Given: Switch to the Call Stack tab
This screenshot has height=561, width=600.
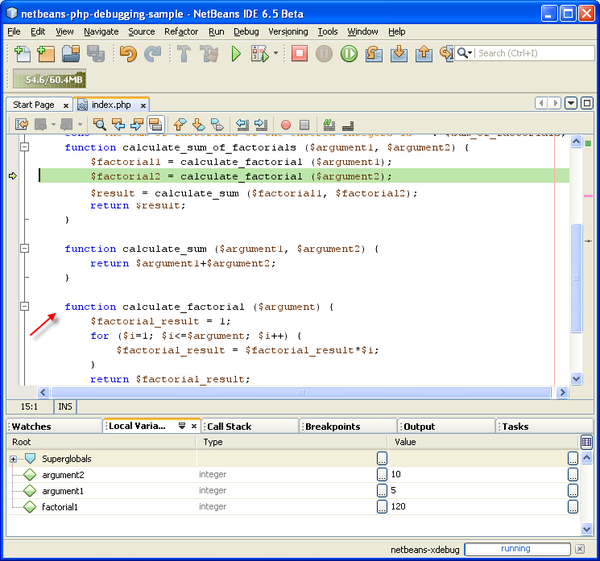Looking at the screenshot, I should pos(229,426).
